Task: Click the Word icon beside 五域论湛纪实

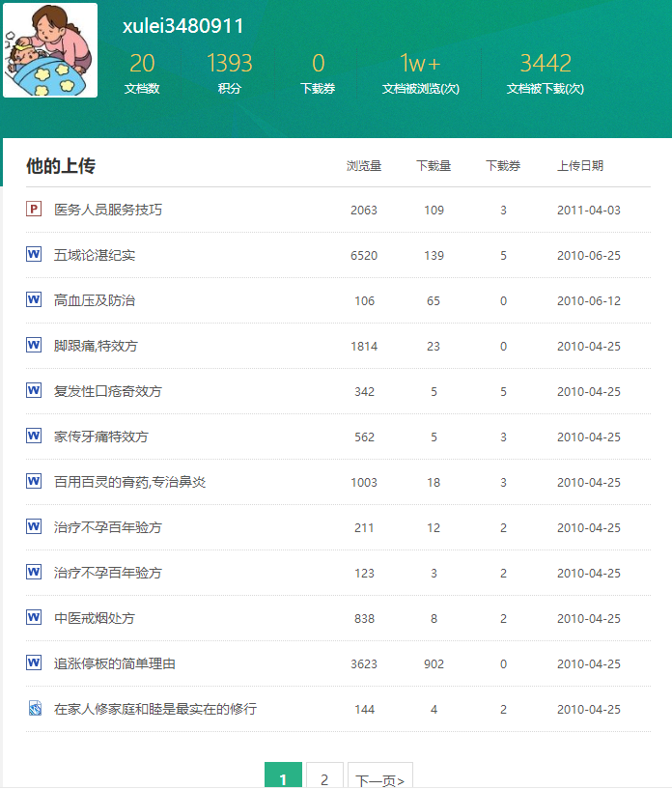Action: pos(34,254)
